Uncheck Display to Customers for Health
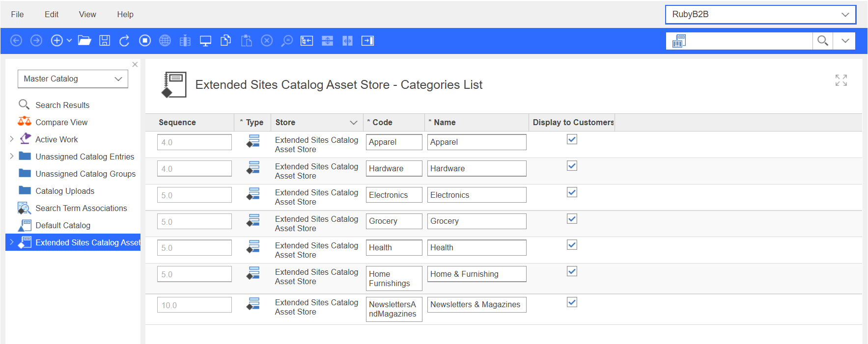868x344 pixels. click(572, 245)
